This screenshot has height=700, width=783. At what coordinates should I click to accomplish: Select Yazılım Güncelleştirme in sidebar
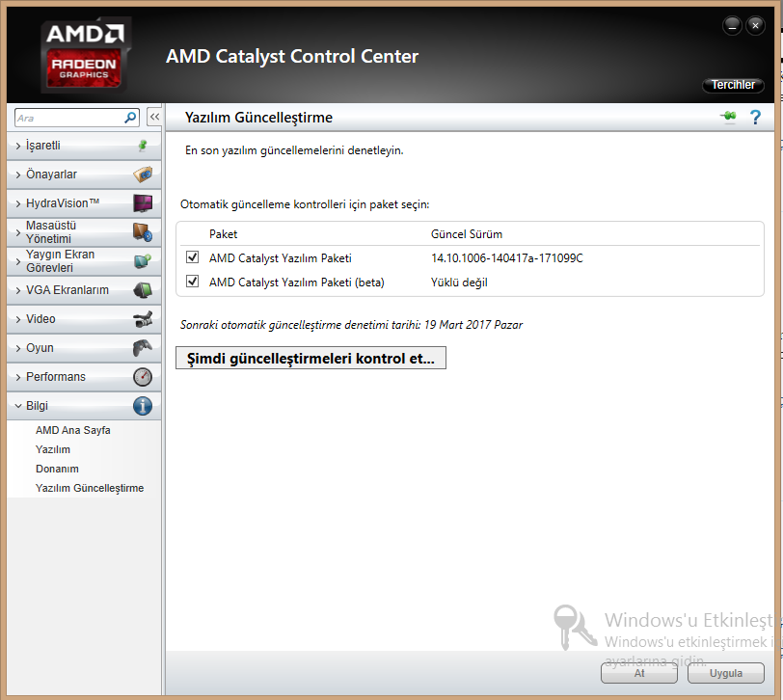click(x=90, y=488)
